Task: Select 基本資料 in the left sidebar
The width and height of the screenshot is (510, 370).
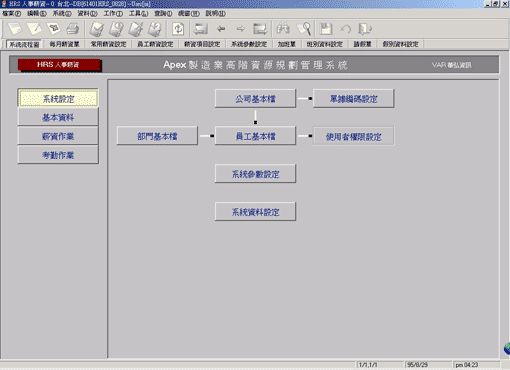Action: [x=58, y=117]
